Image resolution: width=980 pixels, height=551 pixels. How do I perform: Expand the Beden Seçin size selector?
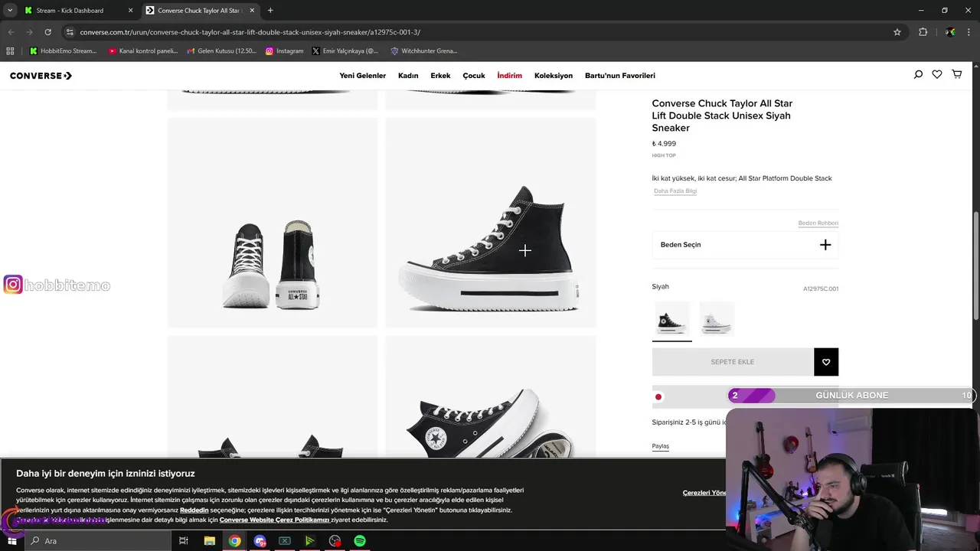pyautogui.click(x=745, y=245)
